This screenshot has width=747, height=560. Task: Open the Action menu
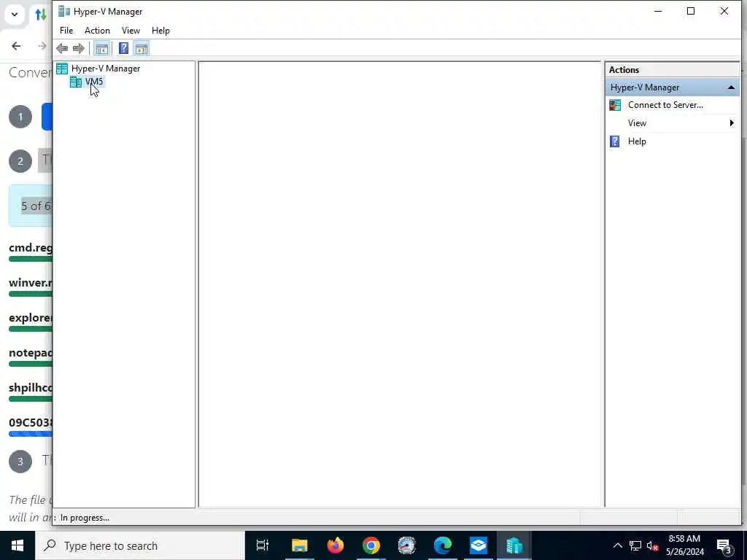[97, 31]
